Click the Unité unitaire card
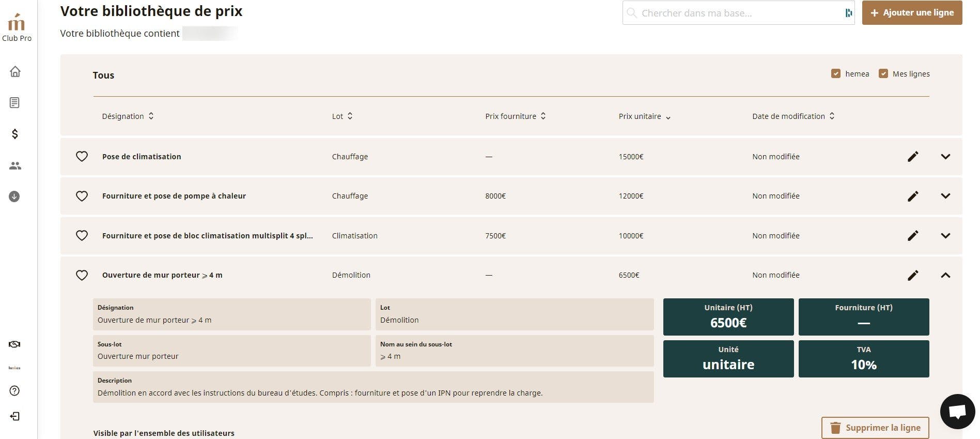 [x=728, y=359]
